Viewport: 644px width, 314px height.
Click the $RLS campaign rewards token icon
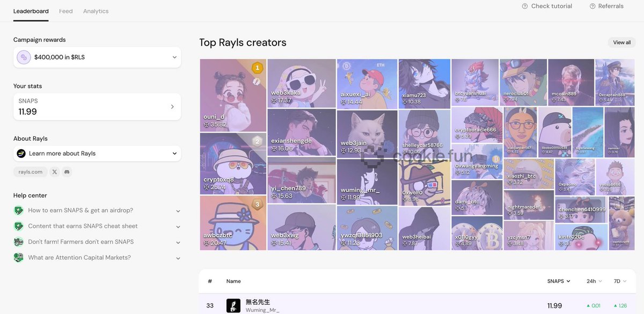[x=24, y=57]
